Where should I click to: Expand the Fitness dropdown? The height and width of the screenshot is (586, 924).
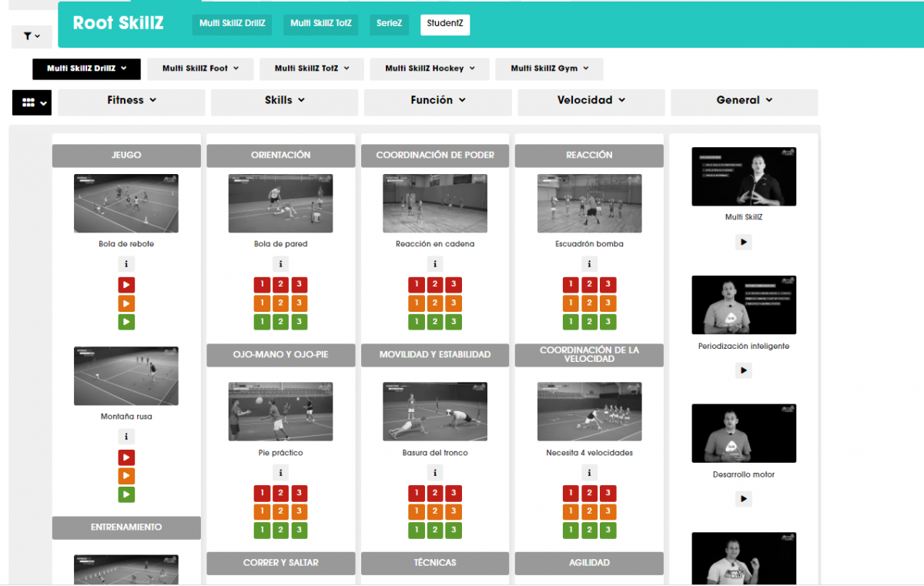click(132, 100)
